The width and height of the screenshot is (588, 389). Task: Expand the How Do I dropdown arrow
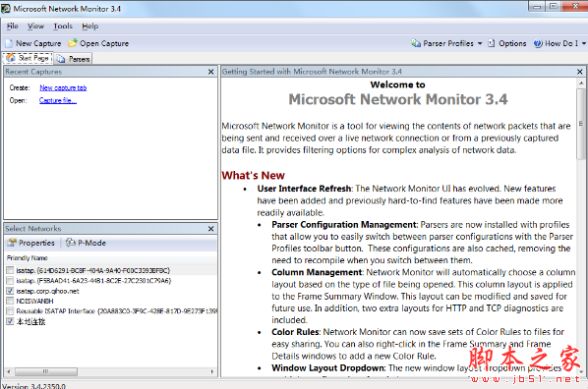click(x=583, y=43)
